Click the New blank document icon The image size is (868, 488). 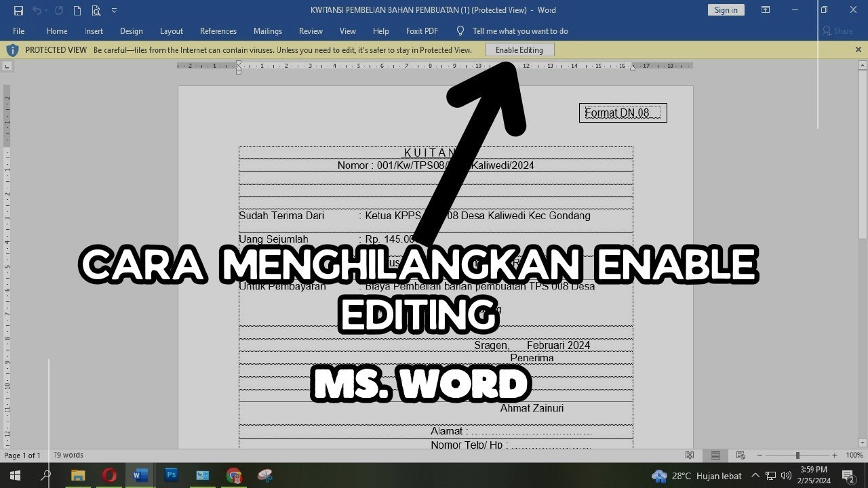77,10
